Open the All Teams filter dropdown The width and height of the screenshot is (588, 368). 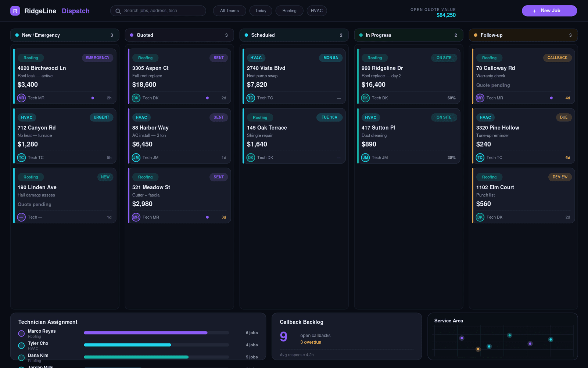click(x=229, y=11)
